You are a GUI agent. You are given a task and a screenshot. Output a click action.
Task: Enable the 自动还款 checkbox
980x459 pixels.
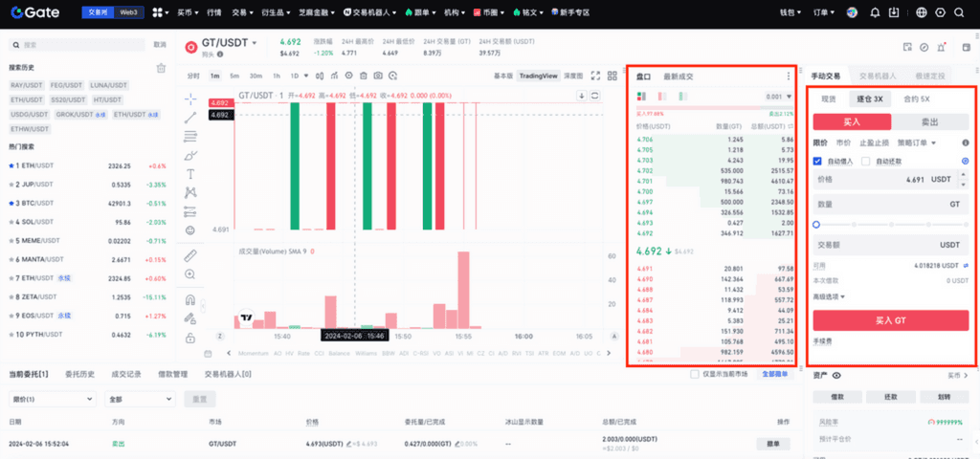866,161
